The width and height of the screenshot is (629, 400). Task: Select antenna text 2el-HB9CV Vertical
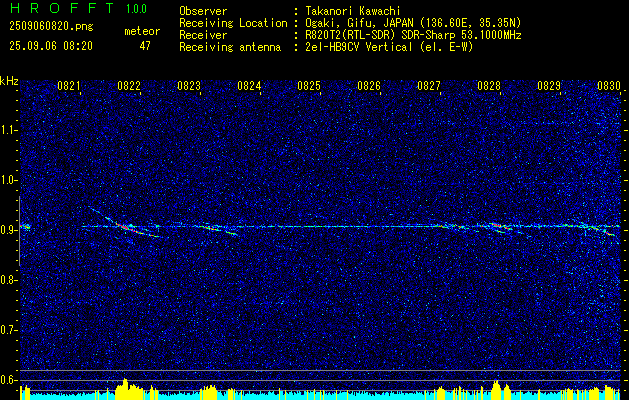(359, 47)
